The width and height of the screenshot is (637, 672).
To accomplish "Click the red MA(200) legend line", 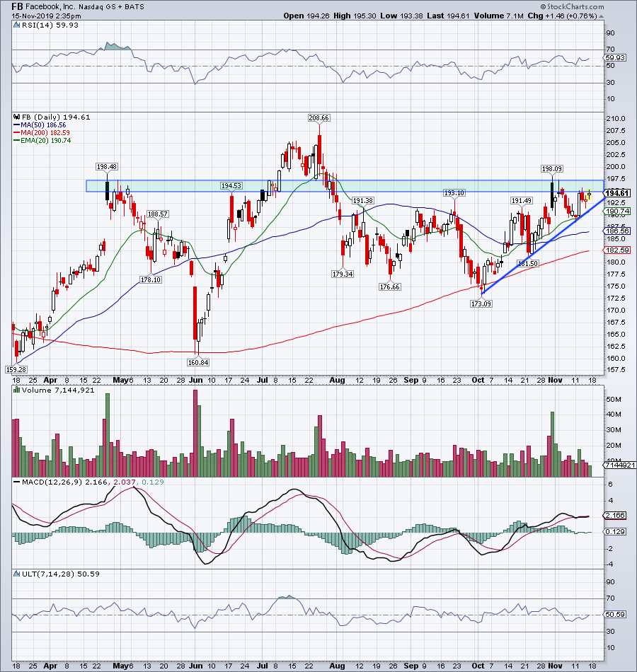I will pos(17,133).
